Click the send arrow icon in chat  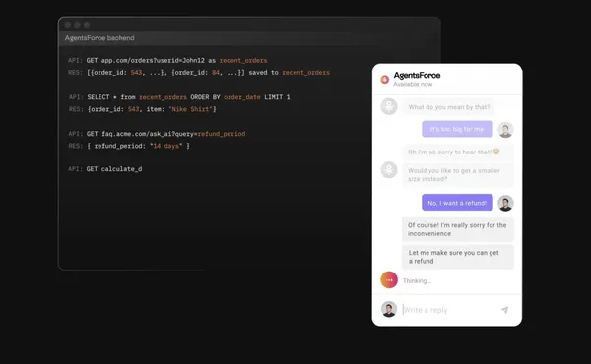504,310
